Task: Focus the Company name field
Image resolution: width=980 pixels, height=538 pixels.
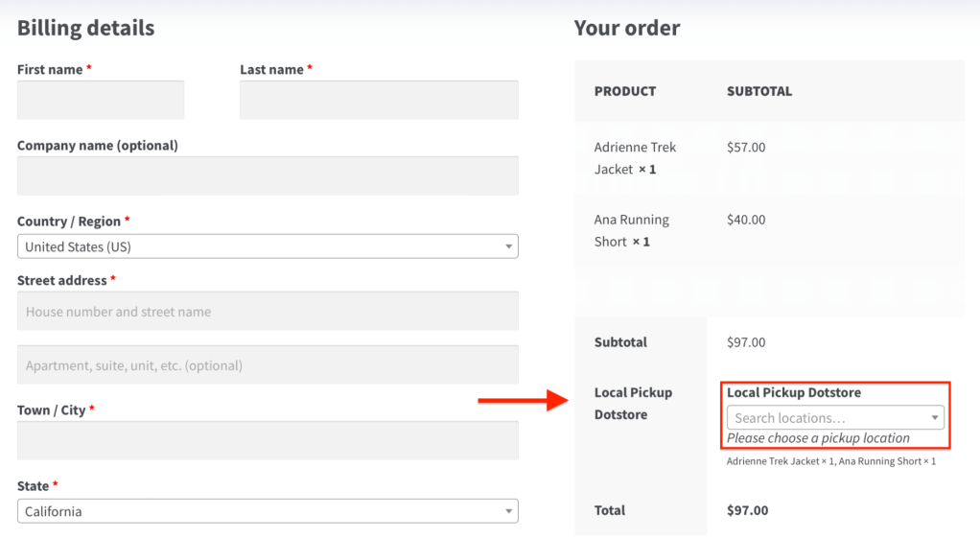Action: 268,176
